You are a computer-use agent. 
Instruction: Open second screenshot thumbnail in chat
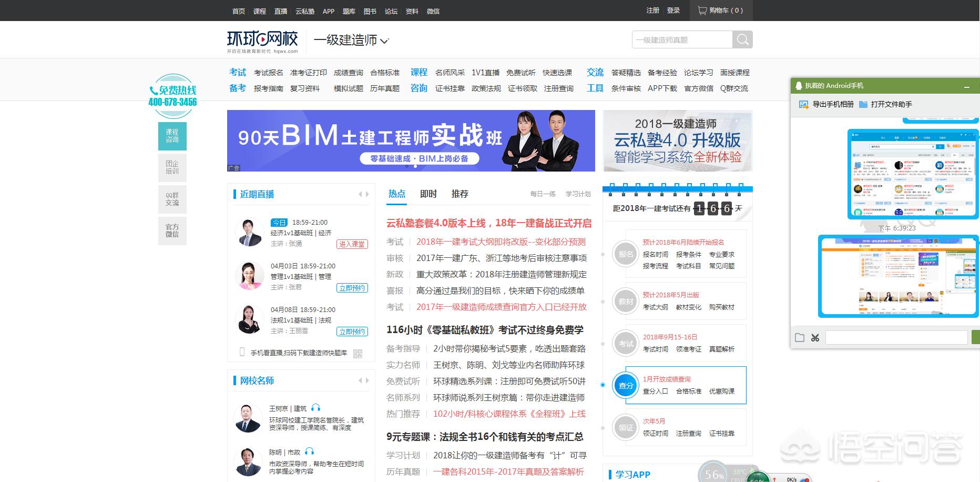click(x=899, y=276)
